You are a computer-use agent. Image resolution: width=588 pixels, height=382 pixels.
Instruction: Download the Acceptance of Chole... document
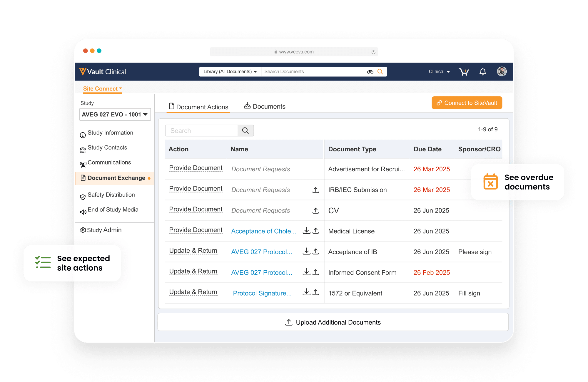click(x=306, y=231)
